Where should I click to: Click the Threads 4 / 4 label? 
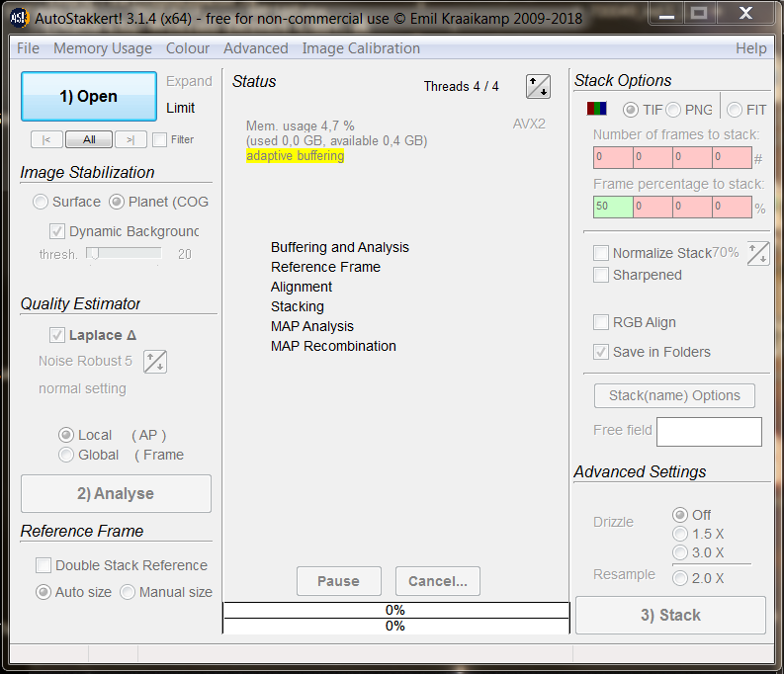click(x=461, y=86)
